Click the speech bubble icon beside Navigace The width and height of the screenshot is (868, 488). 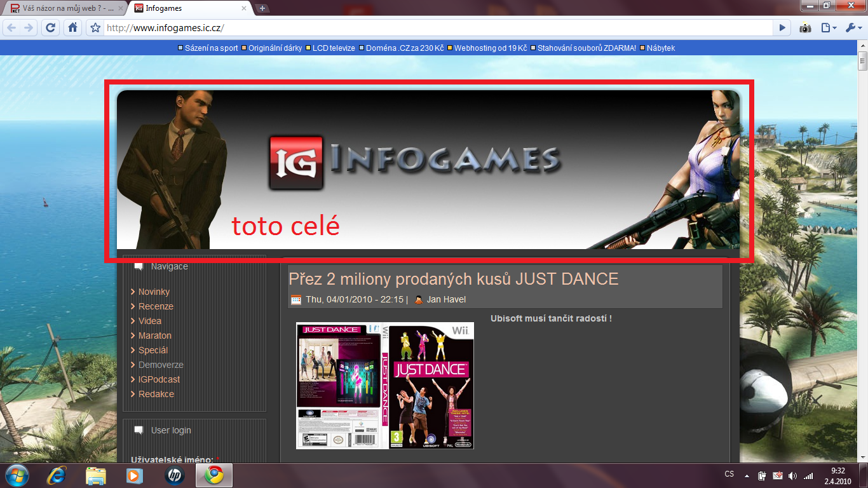click(139, 267)
